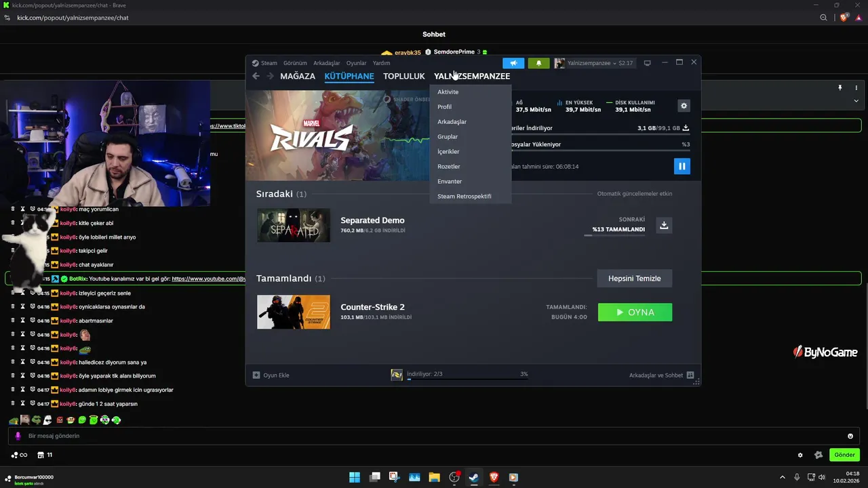Click YALNIZSEMPANZEE profile tab
The width and height of the screenshot is (868, 488).
472,76
